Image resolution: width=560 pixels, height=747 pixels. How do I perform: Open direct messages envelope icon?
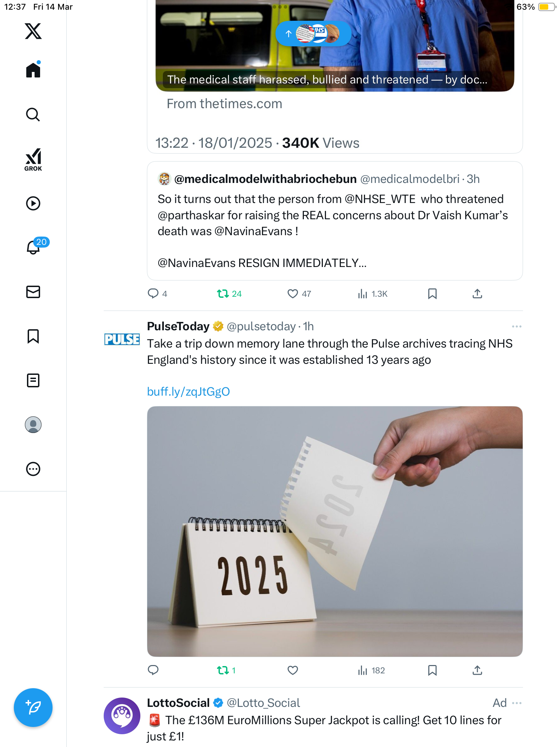[33, 292]
